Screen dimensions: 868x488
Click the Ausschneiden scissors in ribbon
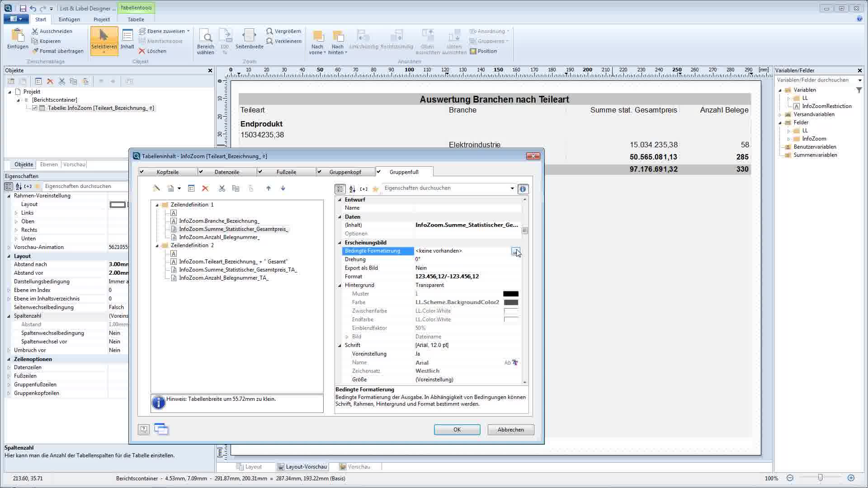[x=35, y=31]
